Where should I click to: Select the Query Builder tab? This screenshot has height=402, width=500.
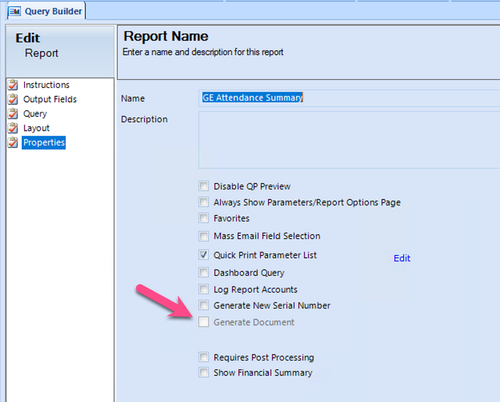pos(46,11)
